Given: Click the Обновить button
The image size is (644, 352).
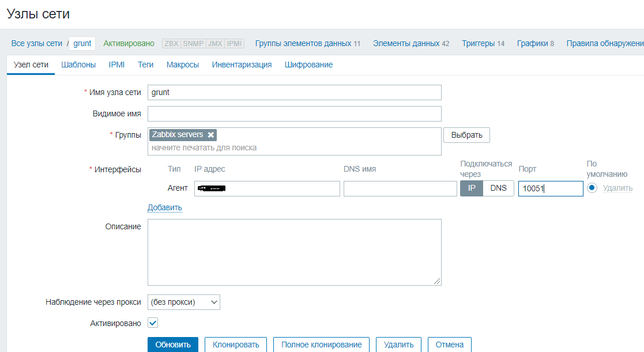Looking at the screenshot, I should point(173,344).
